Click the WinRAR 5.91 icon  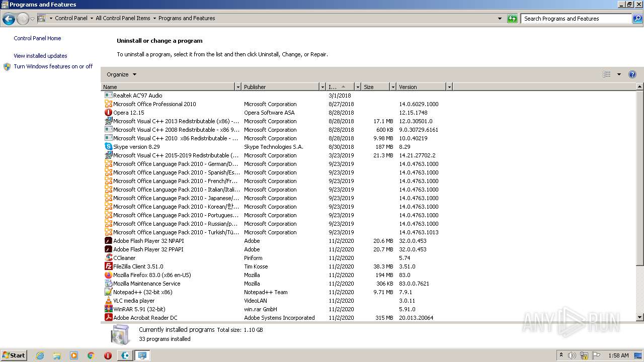108,309
